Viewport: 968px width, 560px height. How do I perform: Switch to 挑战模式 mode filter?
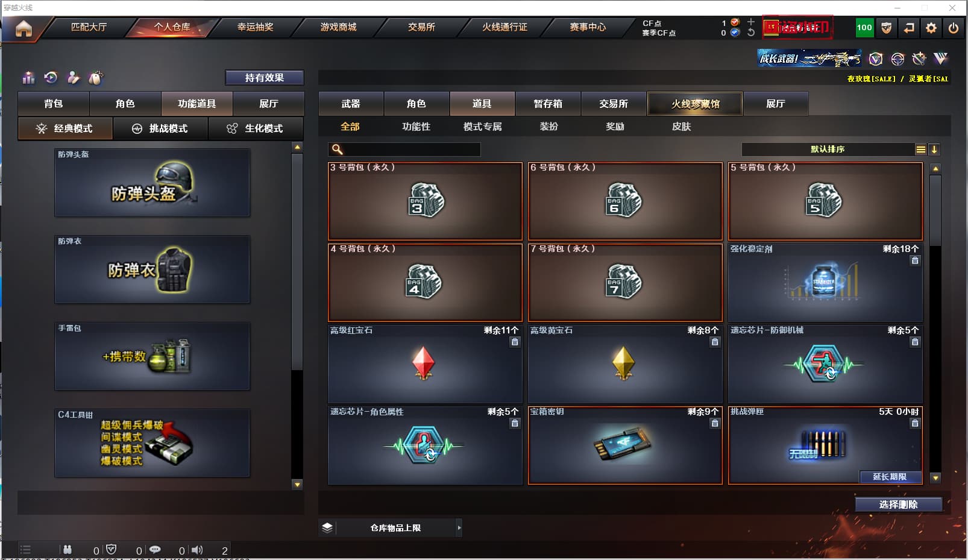pyautogui.click(x=160, y=128)
